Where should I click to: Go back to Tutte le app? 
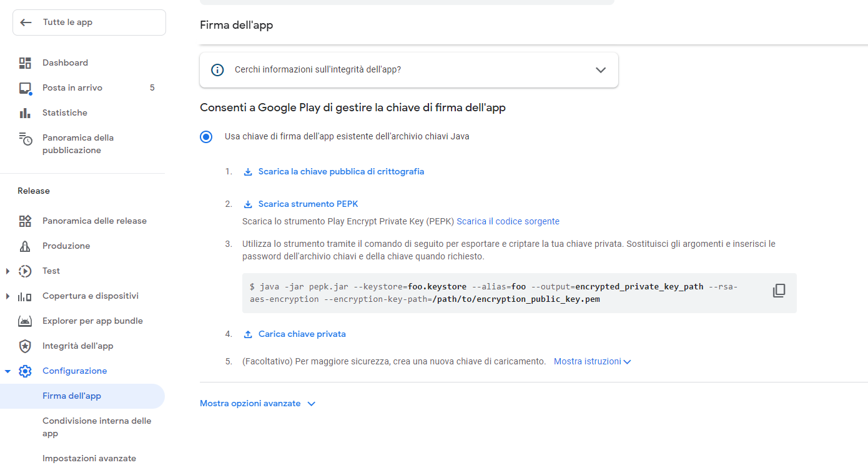[89, 22]
